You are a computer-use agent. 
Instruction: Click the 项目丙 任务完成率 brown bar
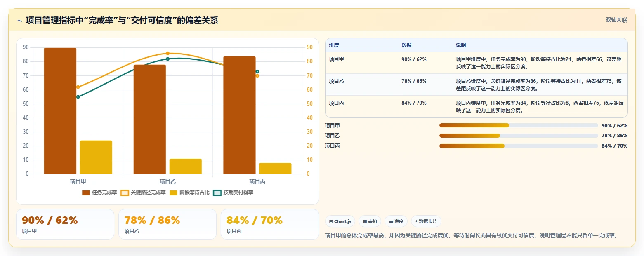(239, 115)
